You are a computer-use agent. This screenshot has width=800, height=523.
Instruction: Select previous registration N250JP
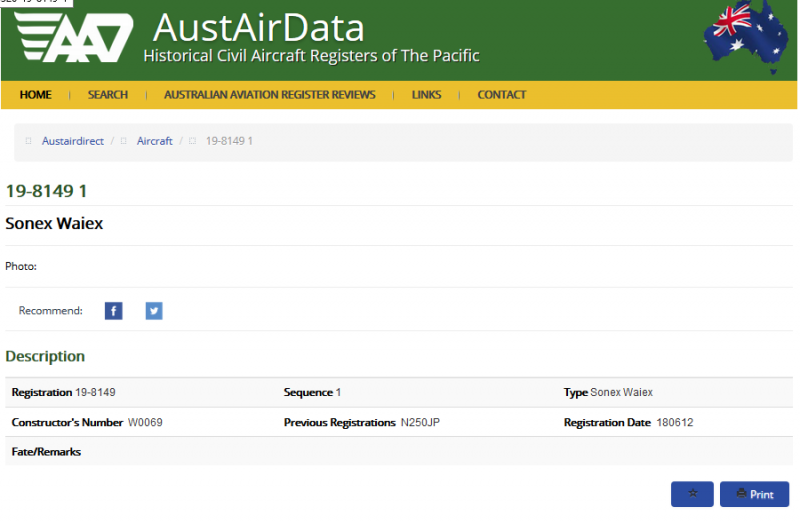point(420,422)
